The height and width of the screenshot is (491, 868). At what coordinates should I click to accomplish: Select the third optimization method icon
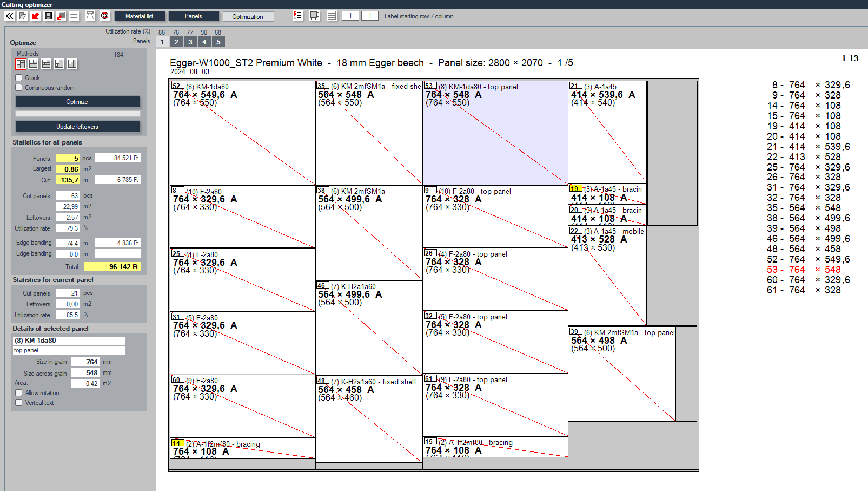point(47,64)
